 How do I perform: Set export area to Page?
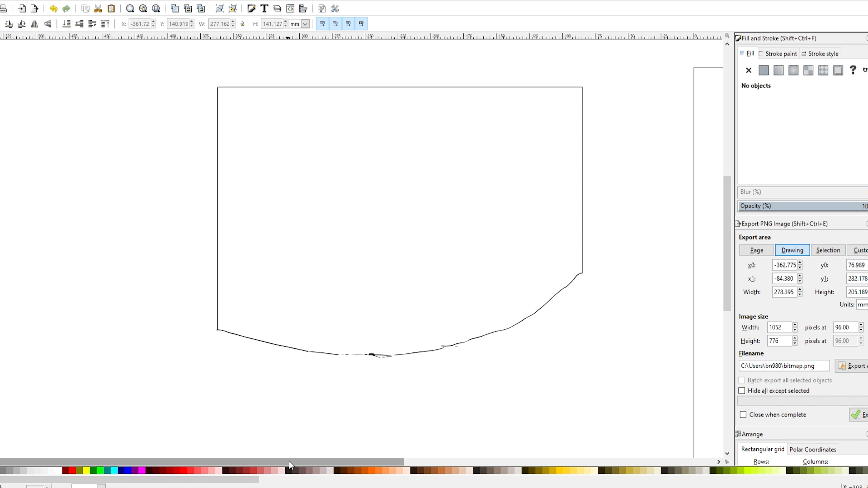pyautogui.click(x=756, y=250)
